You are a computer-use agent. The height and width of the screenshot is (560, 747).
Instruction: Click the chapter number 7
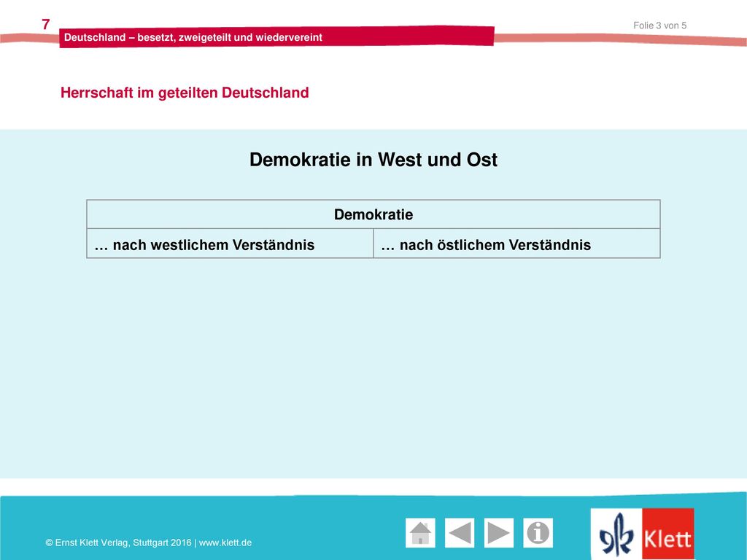click(46, 24)
